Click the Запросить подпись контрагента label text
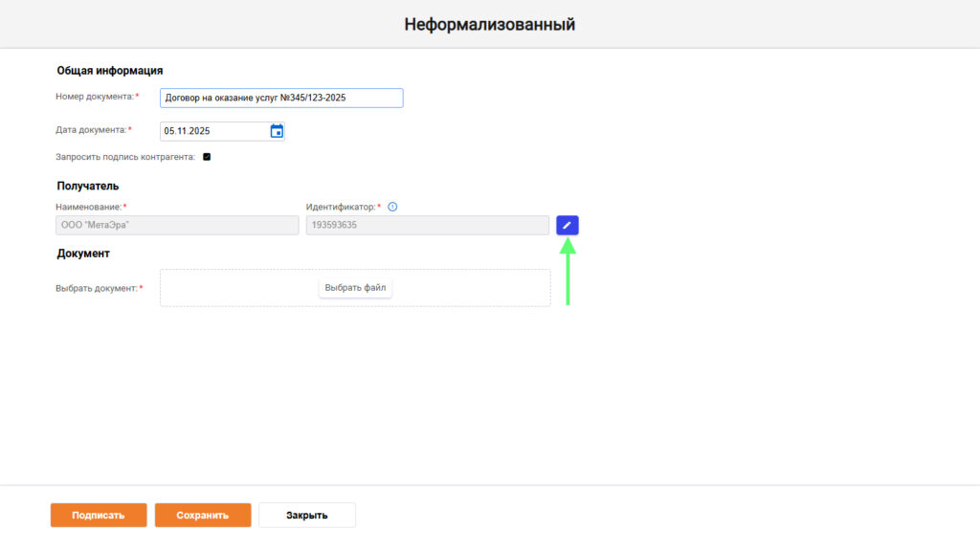 126,157
